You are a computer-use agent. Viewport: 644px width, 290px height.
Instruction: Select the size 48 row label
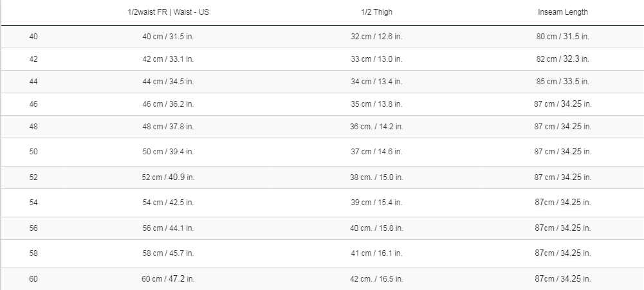33,127
